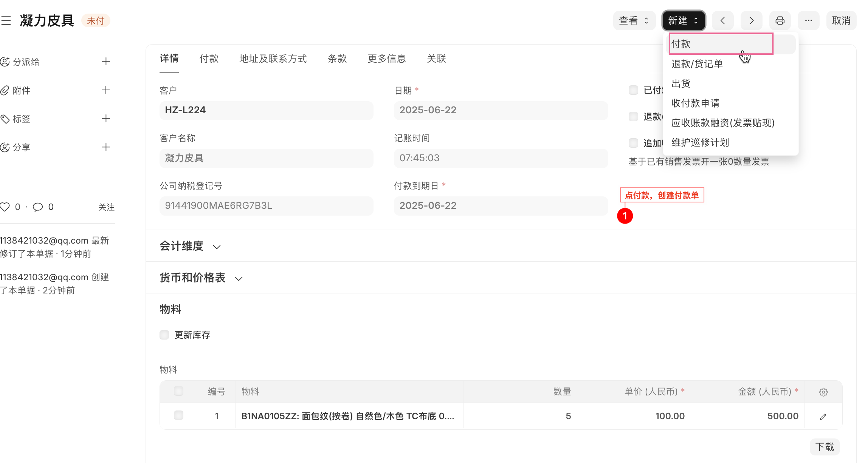The width and height of the screenshot is (868, 463).
Task: Enable the 更新库存 checkbox
Action: [164, 335]
